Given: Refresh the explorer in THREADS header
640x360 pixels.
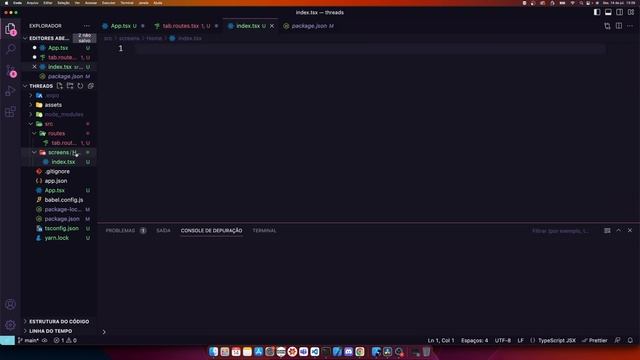Looking at the screenshot, I should pos(80,86).
